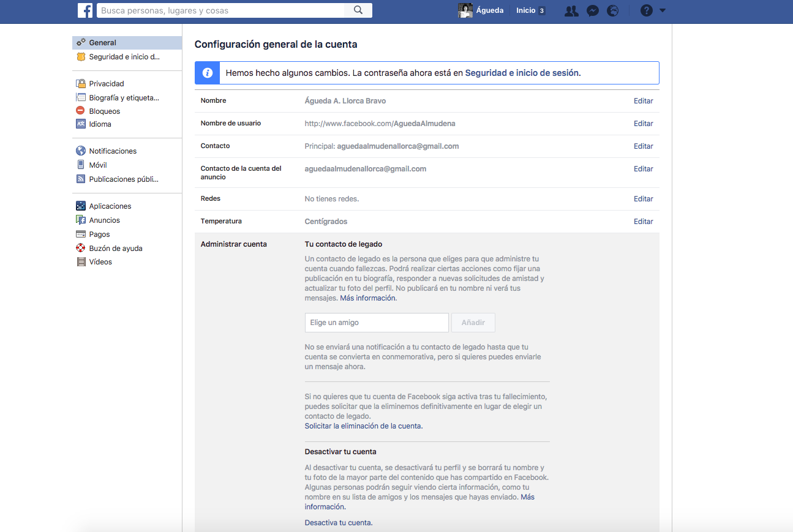Open Más información about legacy contact
Viewport: 793px width, 532px height.
point(368,298)
